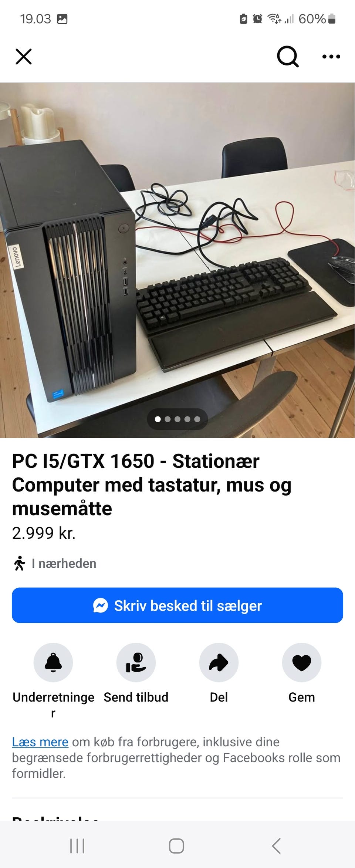Select the third photo carousel dot

177,419
